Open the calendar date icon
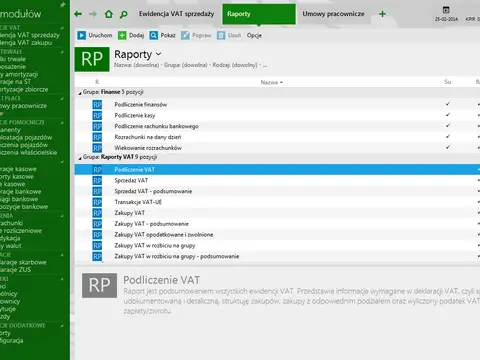Screen dimensions: 480x360 446,10
